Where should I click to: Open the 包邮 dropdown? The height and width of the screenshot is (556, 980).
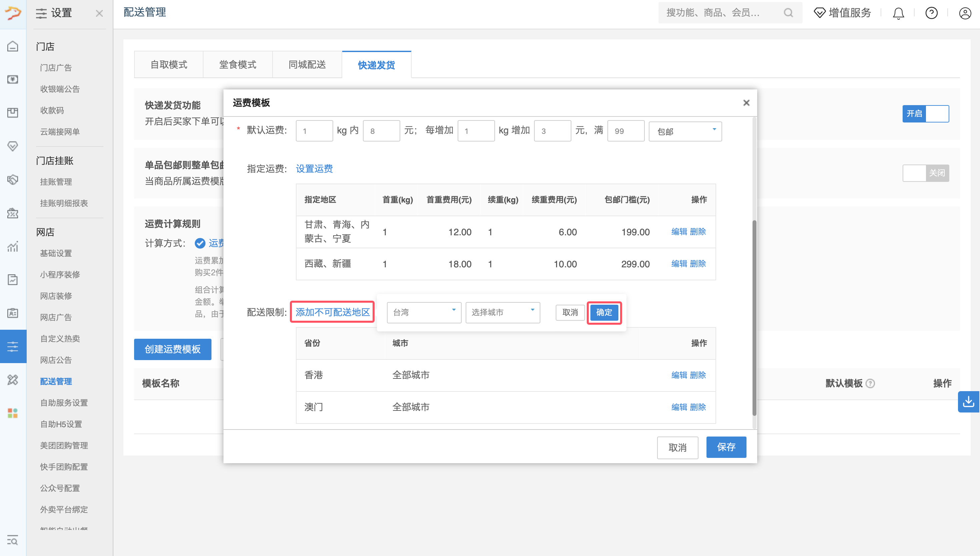[685, 131]
